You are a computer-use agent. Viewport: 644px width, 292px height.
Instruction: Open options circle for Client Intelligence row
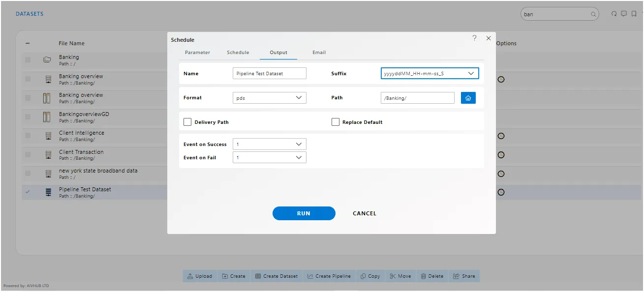[x=501, y=136]
